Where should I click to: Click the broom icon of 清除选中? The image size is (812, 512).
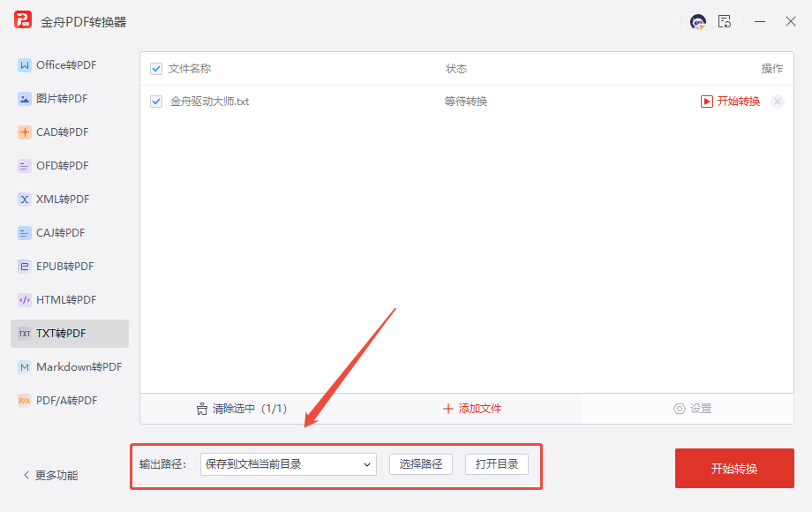click(x=202, y=409)
